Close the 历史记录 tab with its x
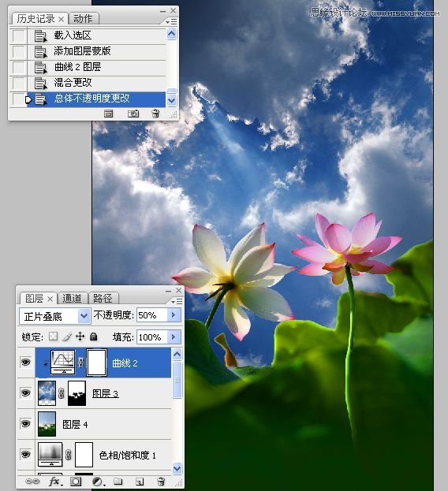The height and width of the screenshot is (491, 448). (62, 20)
